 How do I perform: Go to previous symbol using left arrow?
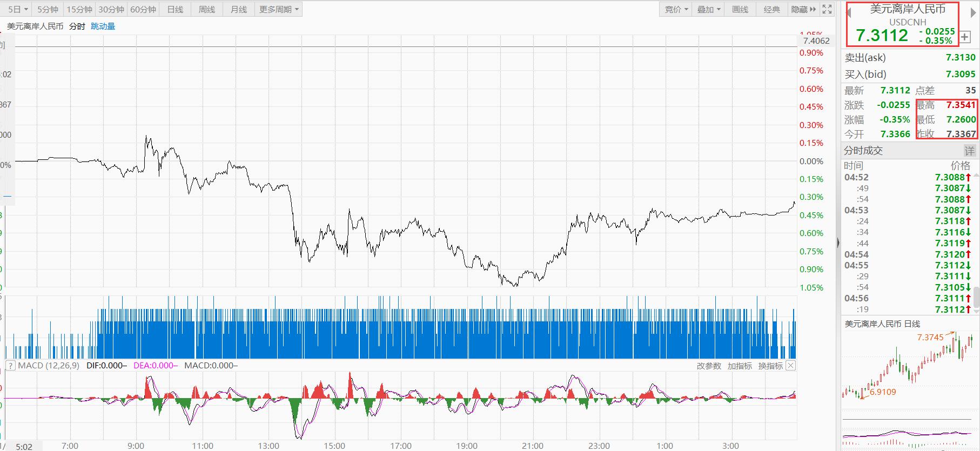pyautogui.click(x=848, y=14)
